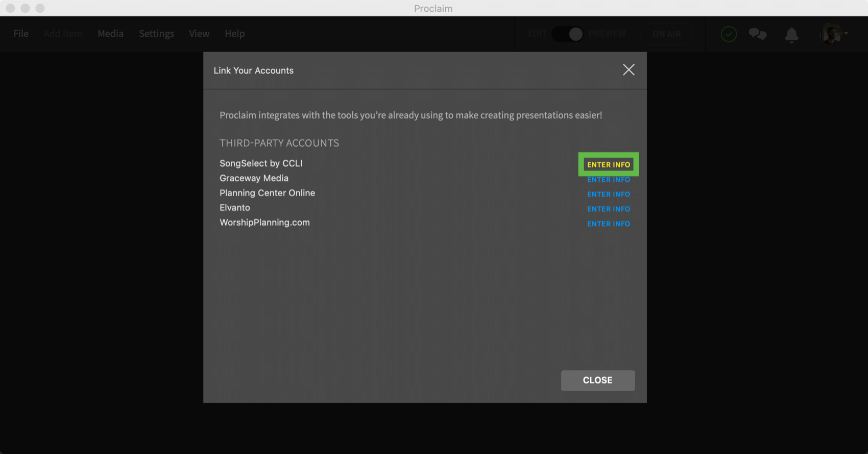Click the macOS minimize window button
This screenshot has height=454, width=868.
[x=25, y=8]
